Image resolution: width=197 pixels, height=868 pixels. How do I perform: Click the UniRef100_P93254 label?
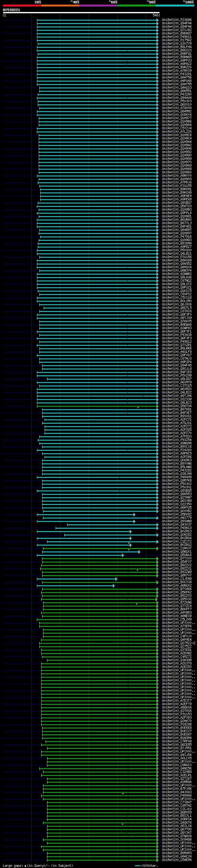(x=177, y=440)
